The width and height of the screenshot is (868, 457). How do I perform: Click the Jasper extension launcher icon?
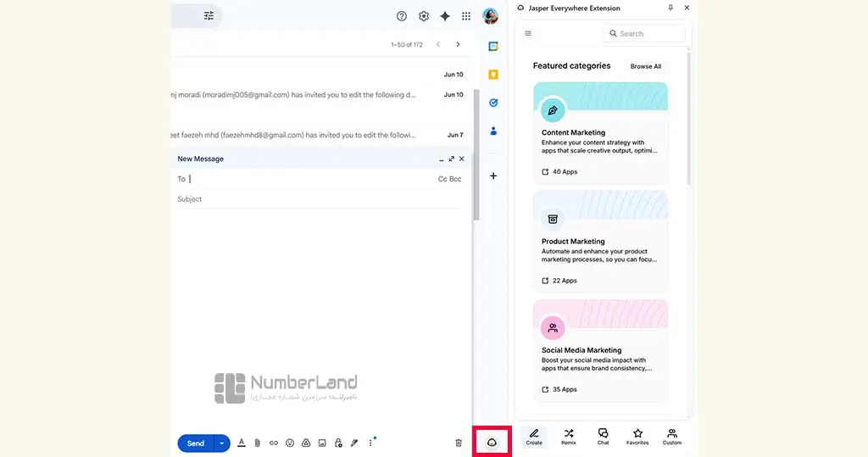492,443
